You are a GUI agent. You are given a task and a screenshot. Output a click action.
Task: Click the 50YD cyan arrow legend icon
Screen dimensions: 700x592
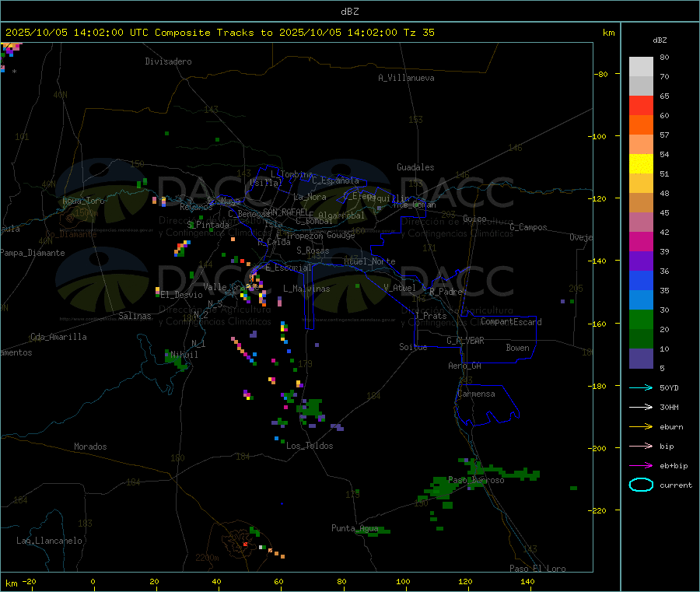pyautogui.click(x=641, y=387)
